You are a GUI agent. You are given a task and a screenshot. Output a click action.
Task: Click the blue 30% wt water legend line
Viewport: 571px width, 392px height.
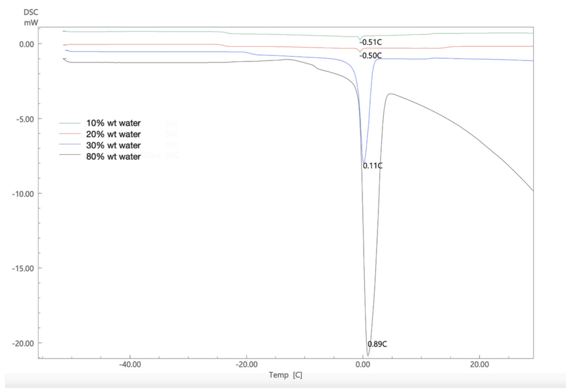(x=70, y=144)
